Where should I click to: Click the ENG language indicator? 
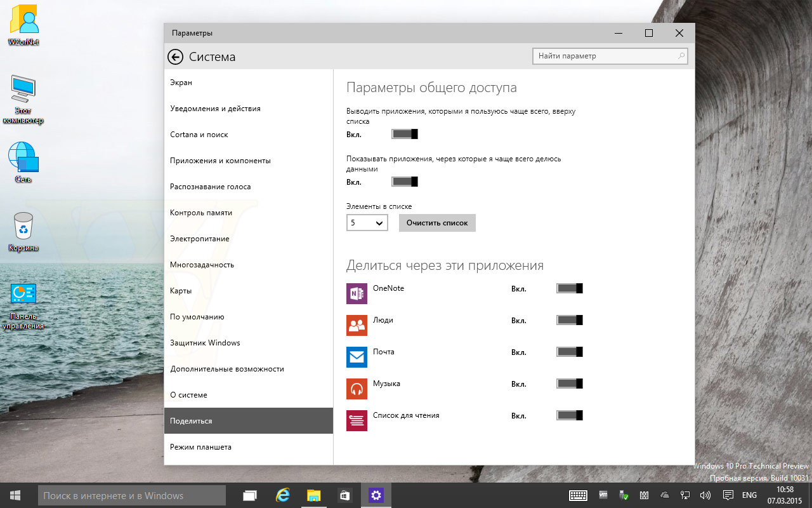749,495
